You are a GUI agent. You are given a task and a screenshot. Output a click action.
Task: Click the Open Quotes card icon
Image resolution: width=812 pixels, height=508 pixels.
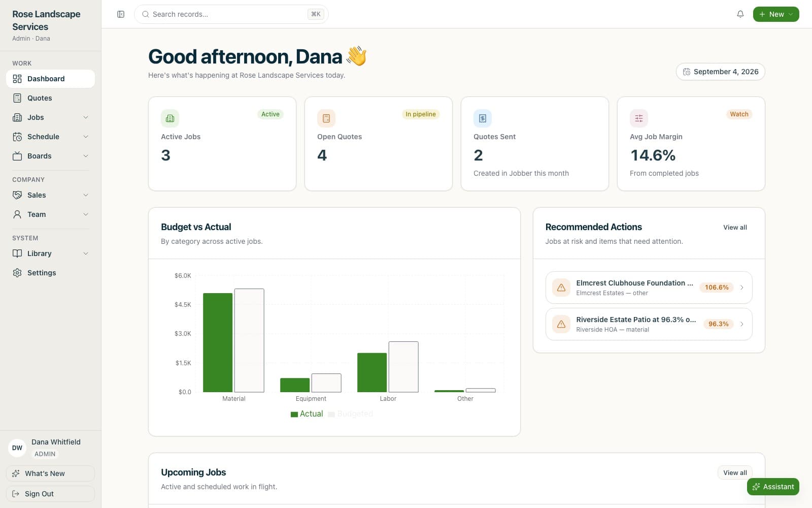326,118
